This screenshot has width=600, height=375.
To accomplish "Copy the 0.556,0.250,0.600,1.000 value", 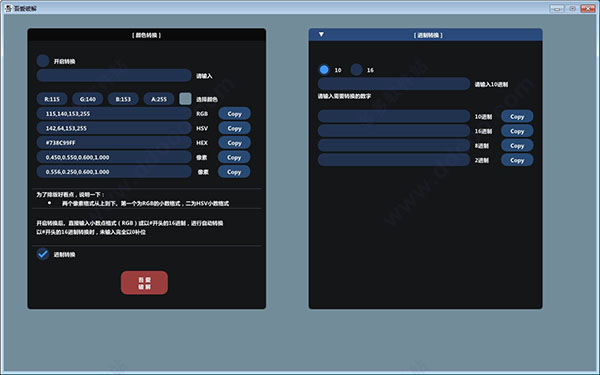I will tap(234, 172).
